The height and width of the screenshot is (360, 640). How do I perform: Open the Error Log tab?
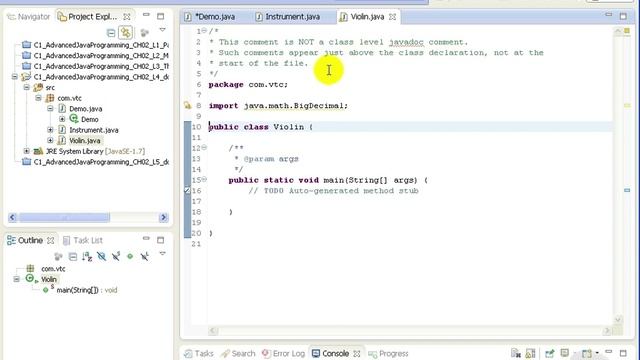coord(284,353)
